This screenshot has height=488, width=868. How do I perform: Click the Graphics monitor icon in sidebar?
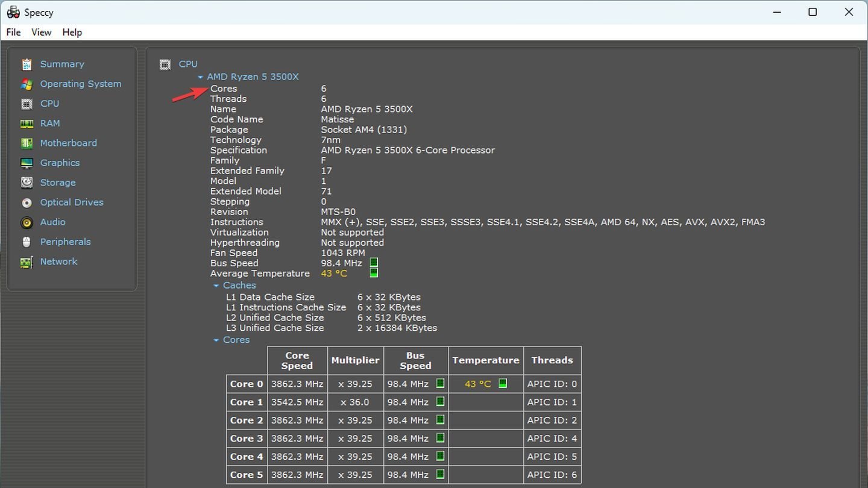click(x=27, y=163)
